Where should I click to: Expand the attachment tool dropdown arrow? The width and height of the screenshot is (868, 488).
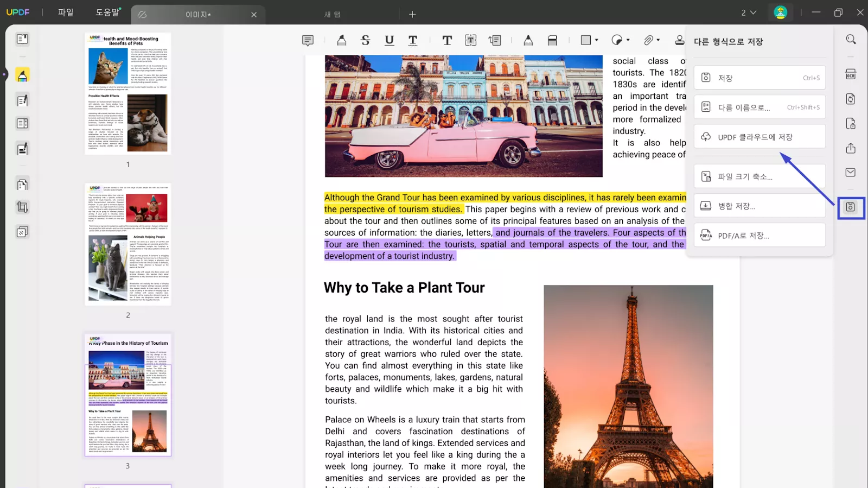[x=658, y=40]
